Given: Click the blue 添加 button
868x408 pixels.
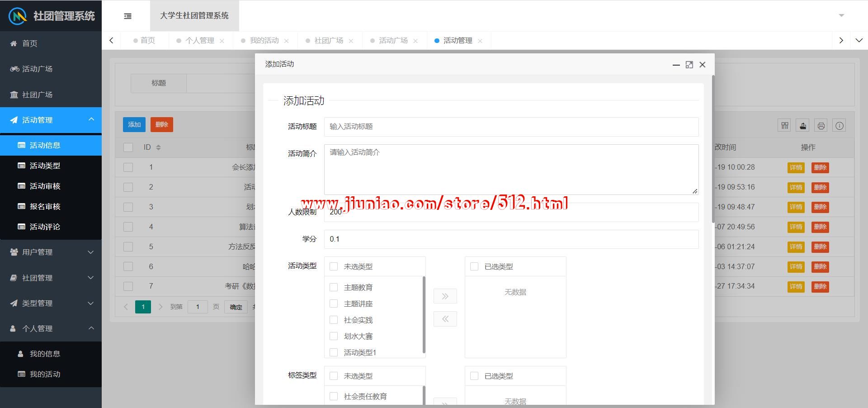Looking at the screenshot, I should coord(134,125).
